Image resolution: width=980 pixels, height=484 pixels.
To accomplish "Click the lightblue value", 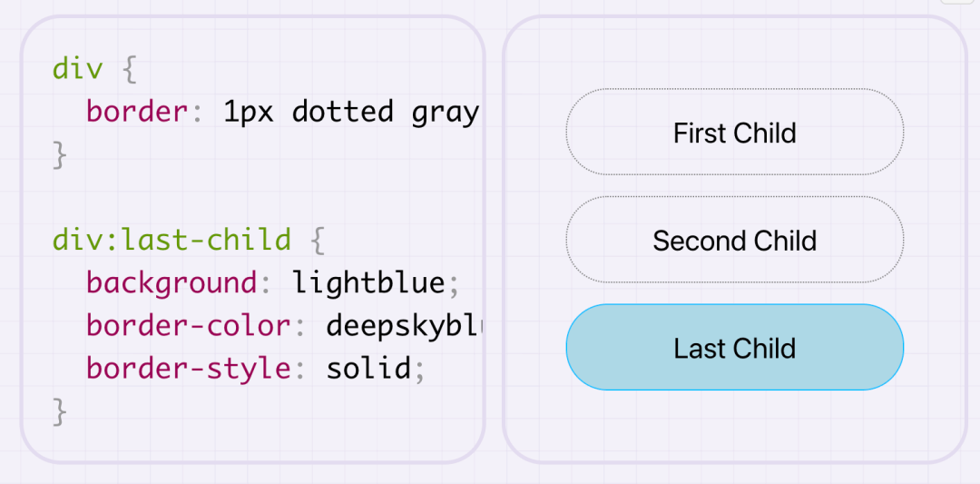I will tap(368, 283).
